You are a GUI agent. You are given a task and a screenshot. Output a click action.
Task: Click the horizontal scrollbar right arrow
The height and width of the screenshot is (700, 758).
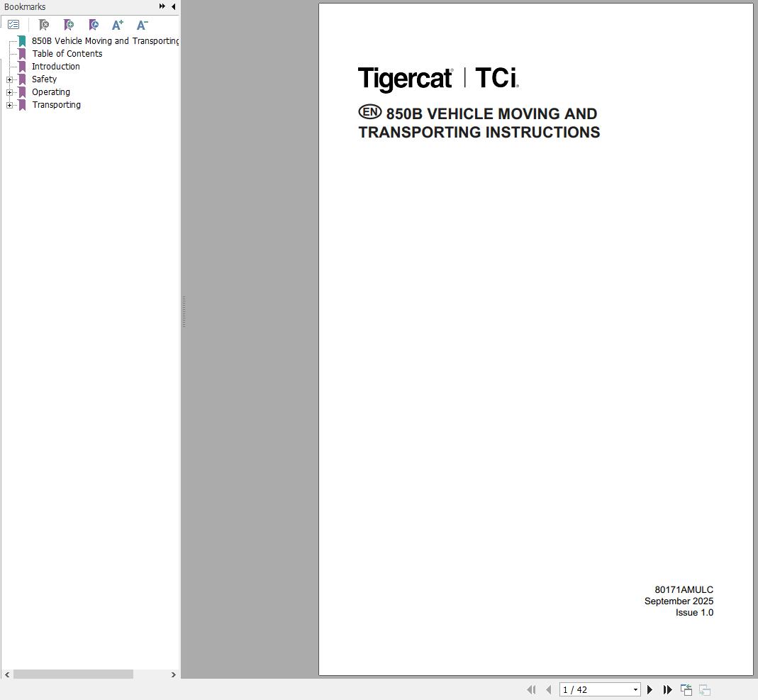click(x=173, y=674)
